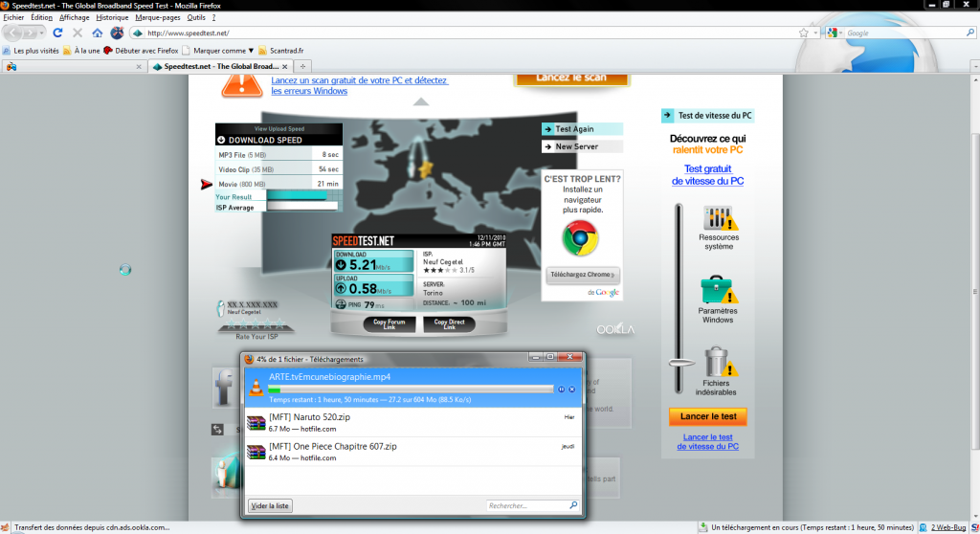The width and height of the screenshot is (980, 534).
Task: Open Lancez un scan gratuit link
Action: click(x=360, y=86)
